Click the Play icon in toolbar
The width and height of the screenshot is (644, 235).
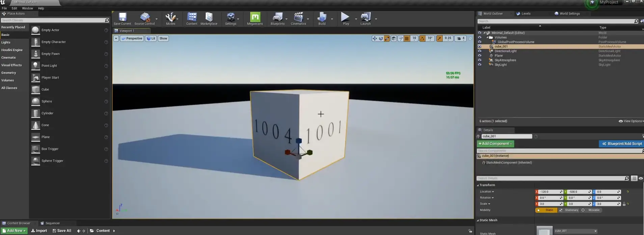[x=345, y=17]
